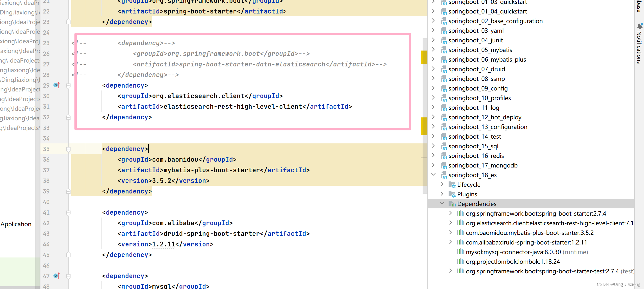Click the springboot_06_mybatis_plus module icon

point(444,59)
